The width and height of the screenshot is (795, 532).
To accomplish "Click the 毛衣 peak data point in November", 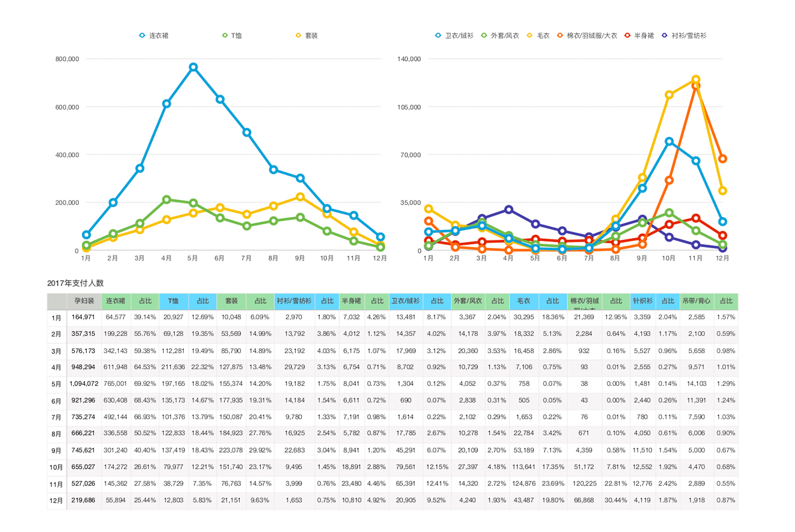I will pos(696,79).
